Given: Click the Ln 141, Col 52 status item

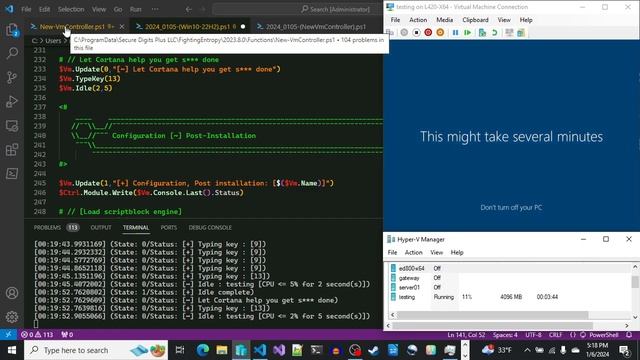Looking at the screenshot, I should (x=466, y=335).
